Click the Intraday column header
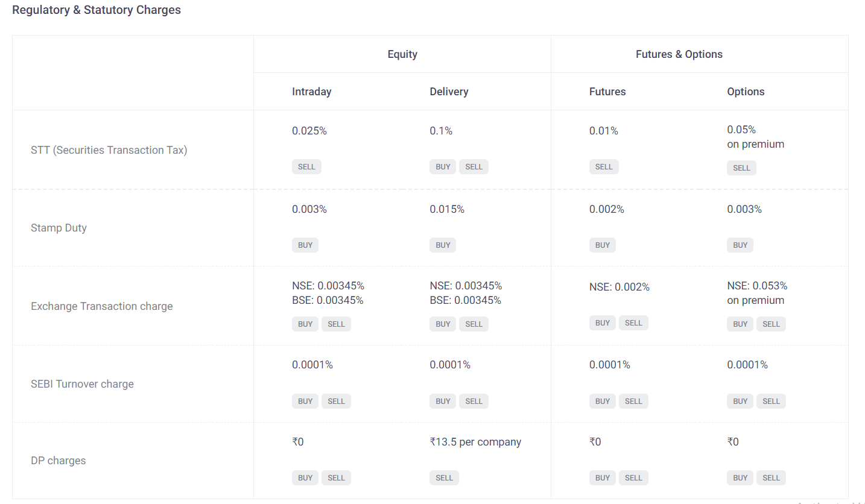The height and width of the screenshot is (504, 865). tap(312, 92)
